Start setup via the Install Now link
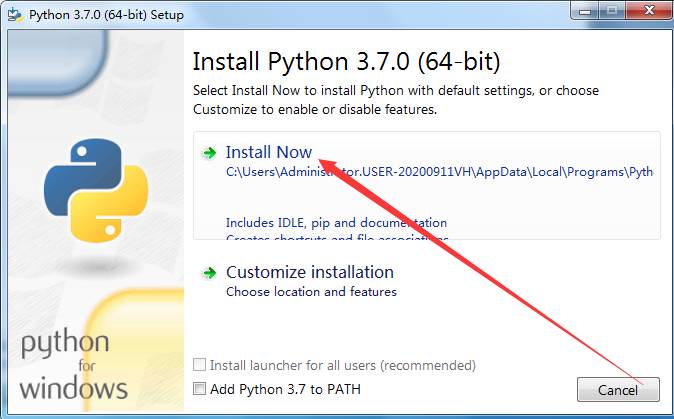674x419 pixels. (x=269, y=152)
